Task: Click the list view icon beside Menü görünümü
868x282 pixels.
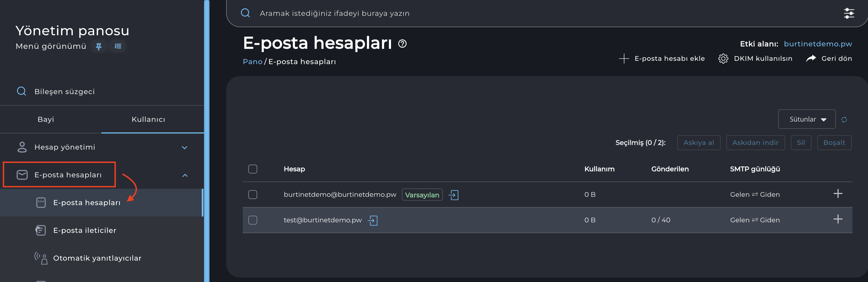Action: pyautogui.click(x=118, y=46)
